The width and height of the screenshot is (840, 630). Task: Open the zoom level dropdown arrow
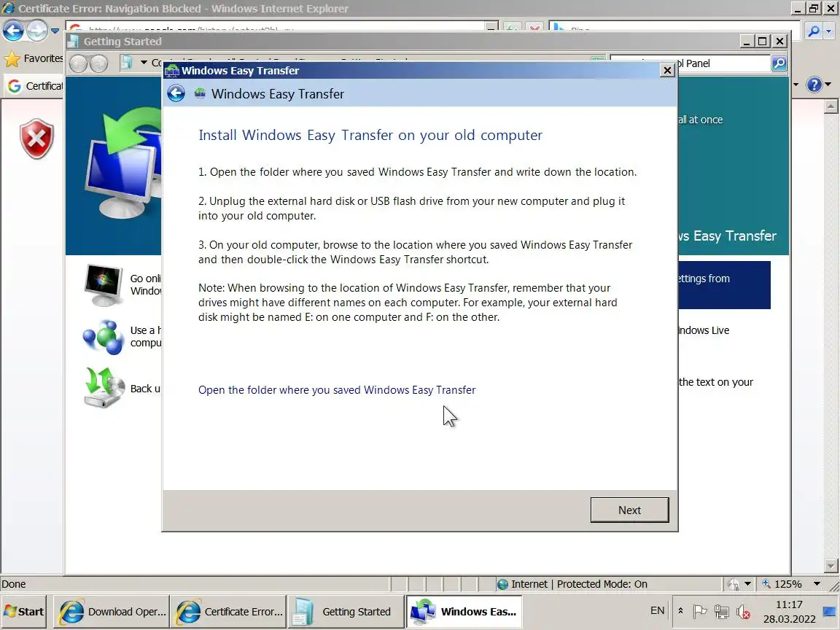pyautogui.click(x=817, y=584)
